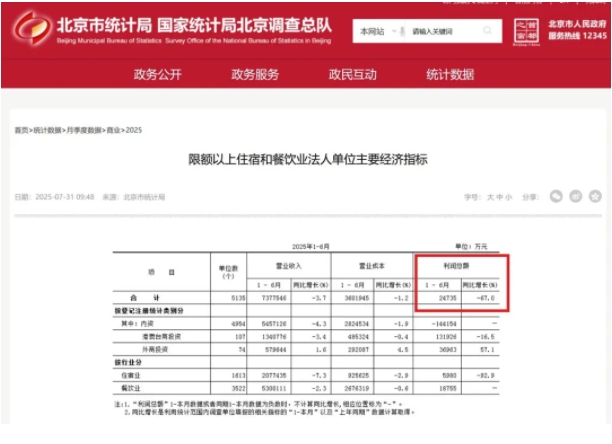Set font size to 中

coord(499,198)
